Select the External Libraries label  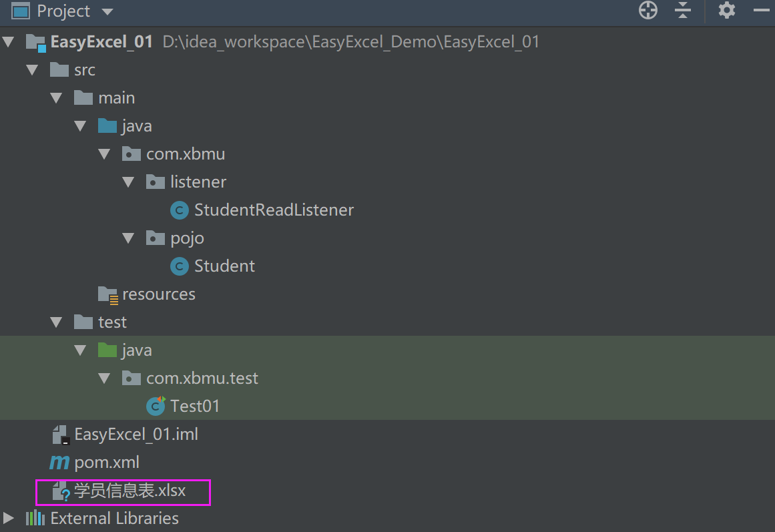coord(115,518)
